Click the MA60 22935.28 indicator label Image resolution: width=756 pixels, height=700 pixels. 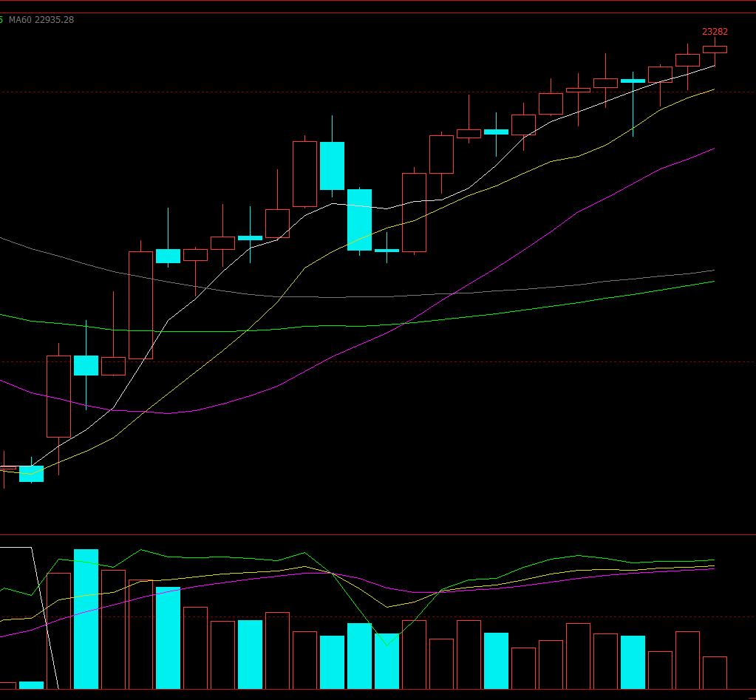pos(41,20)
